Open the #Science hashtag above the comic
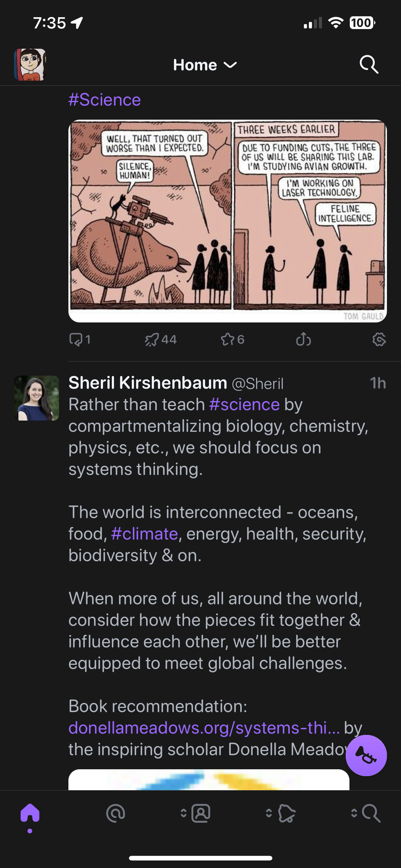Viewport: 401px width, 868px height. [x=104, y=100]
